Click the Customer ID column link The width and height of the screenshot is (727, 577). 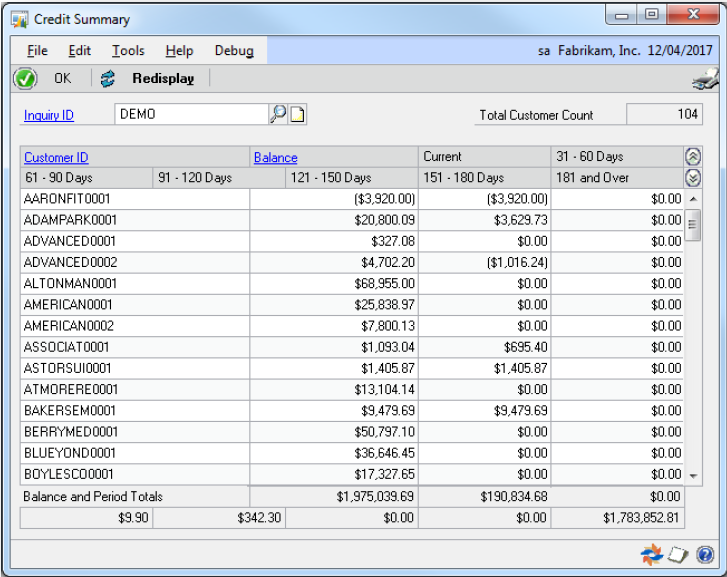[x=56, y=157]
